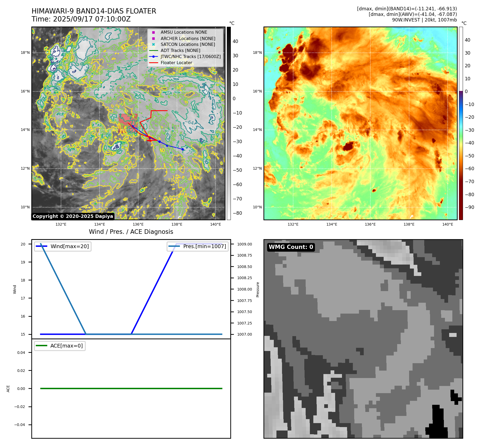Click the 'HIMAWARI-9 BAND14-DIAS FLOATER' title

94,11
